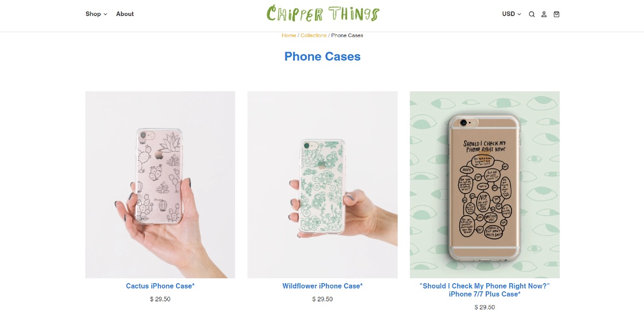Click the Cactus case $29.50 price

pyautogui.click(x=160, y=299)
